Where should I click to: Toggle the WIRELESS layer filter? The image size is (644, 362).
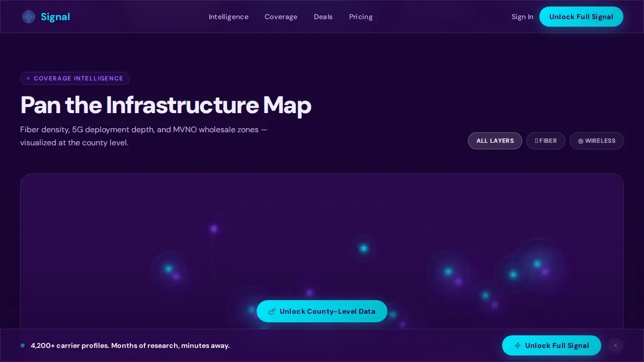597,141
